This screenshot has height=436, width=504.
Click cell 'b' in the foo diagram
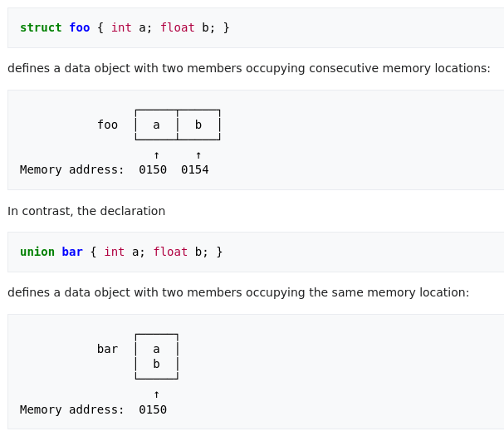coord(198,125)
